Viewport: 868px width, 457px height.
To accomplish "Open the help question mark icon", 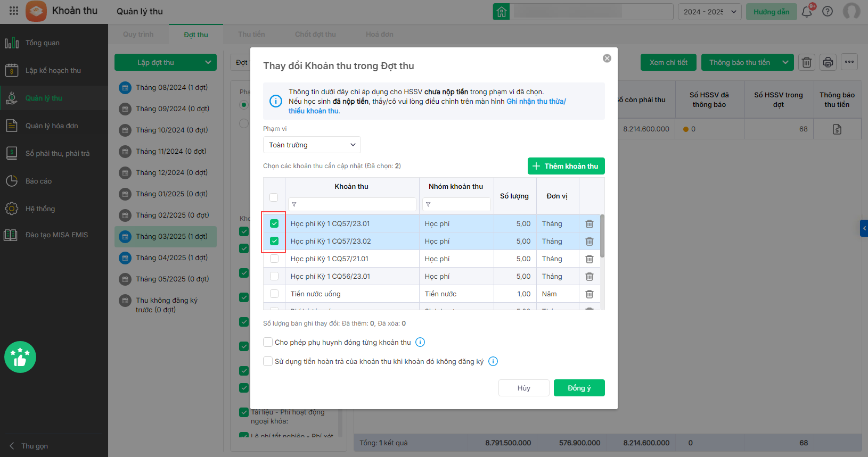I will pos(828,12).
